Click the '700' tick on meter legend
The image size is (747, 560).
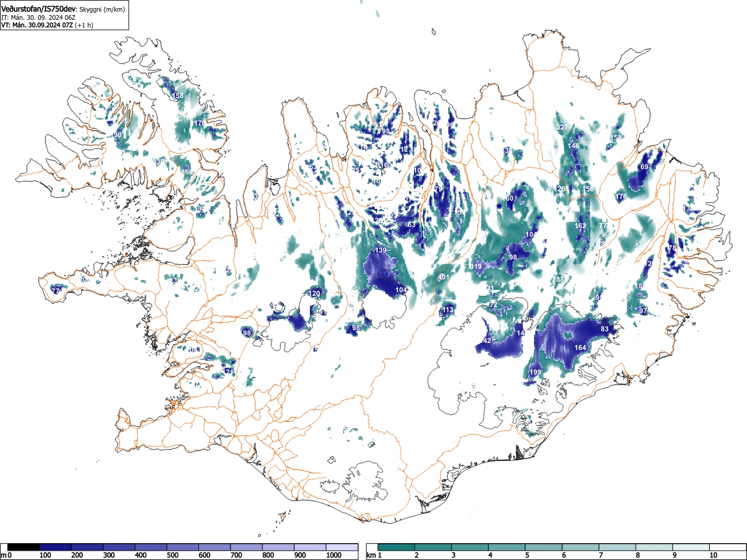(x=236, y=555)
